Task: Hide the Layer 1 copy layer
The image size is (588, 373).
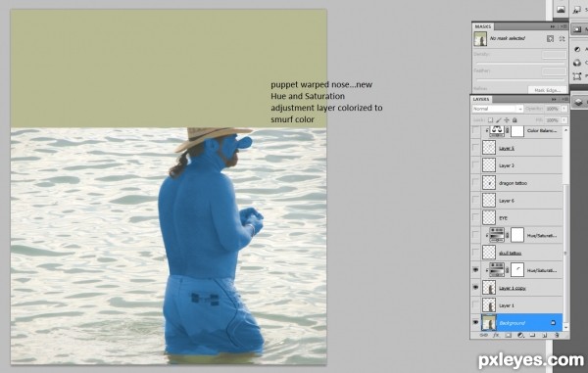Action: tap(475, 287)
